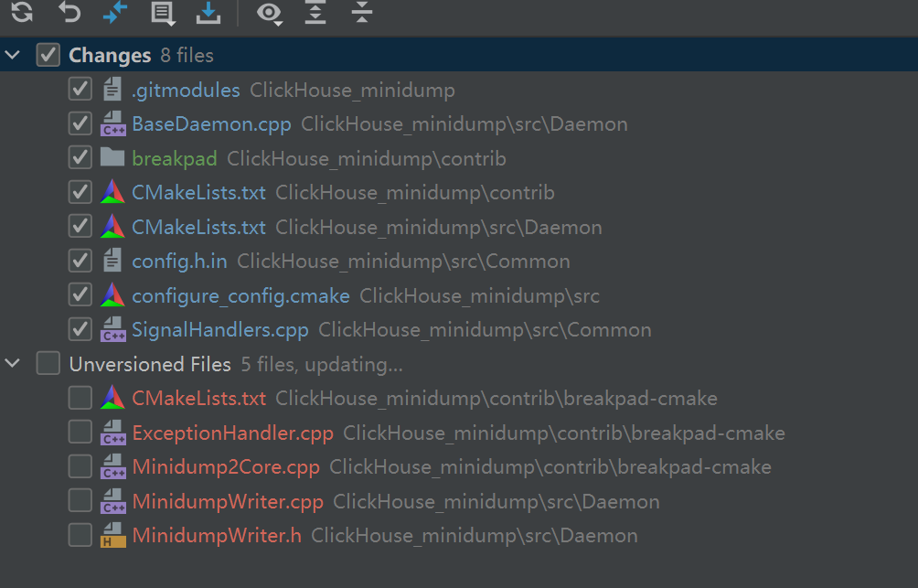Screen dimensions: 918x588
Task: Click the MinidumpWriter.h header icon
Action: [x=113, y=535]
